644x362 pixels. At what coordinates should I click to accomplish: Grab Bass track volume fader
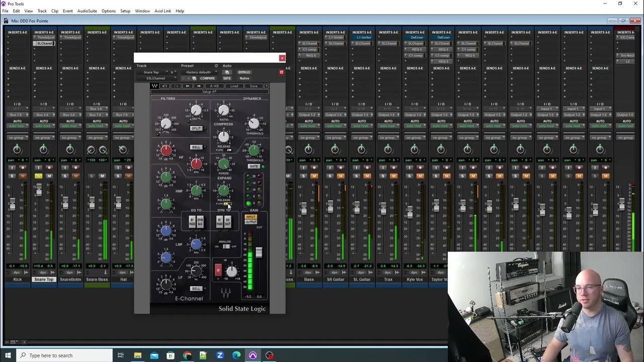(303, 208)
